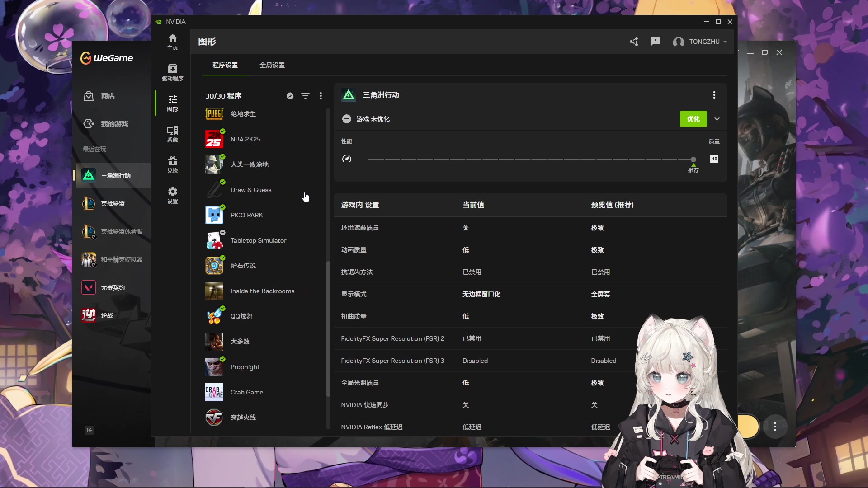Screen dimensions: 868x488
Task: Open NVIDIA app Home (主页) page
Action: click(172, 42)
